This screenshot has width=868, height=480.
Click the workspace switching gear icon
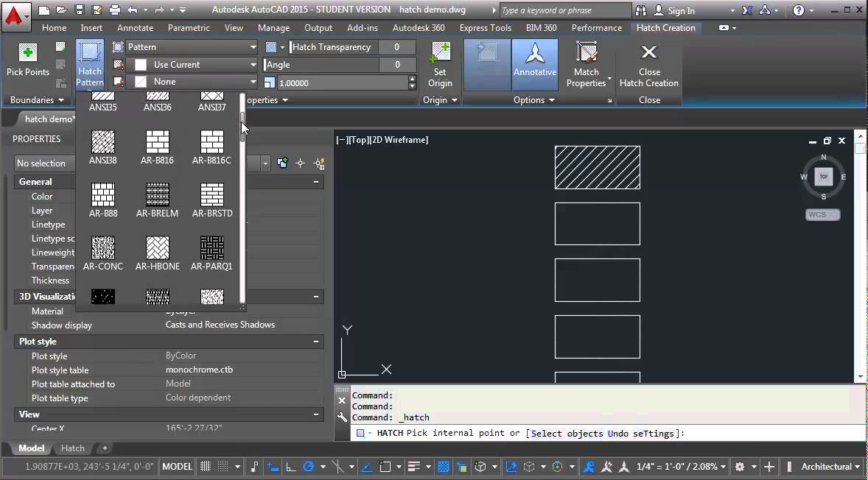tap(740, 467)
